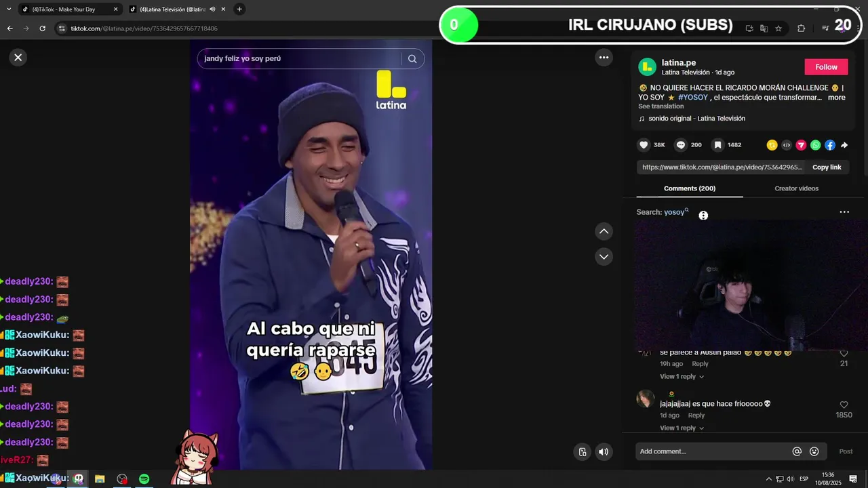868x488 pixels.
Task: Open the three-dot menu beside Search: yosoy
Action: [844, 212]
